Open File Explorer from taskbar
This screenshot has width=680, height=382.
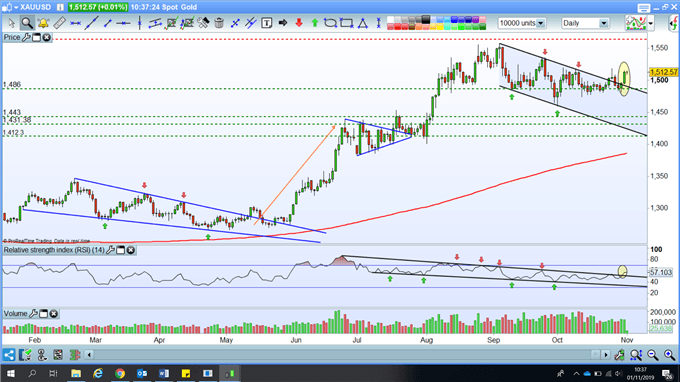76,373
